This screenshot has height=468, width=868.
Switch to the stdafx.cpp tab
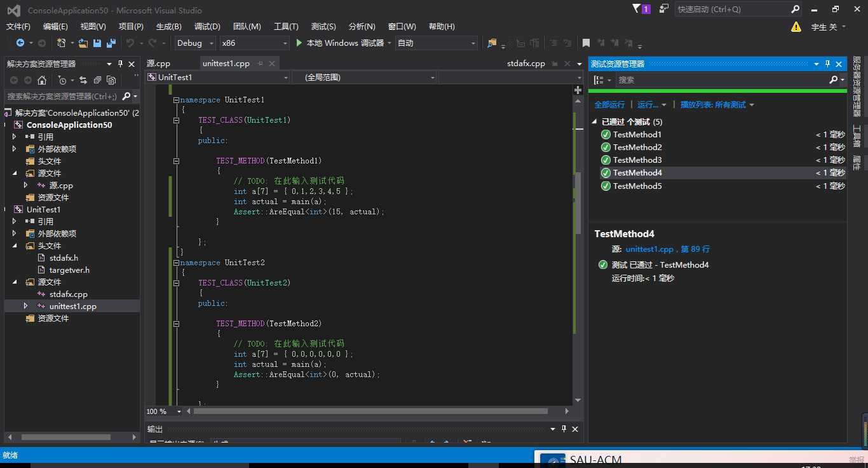pyautogui.click(x=526, y=64)
